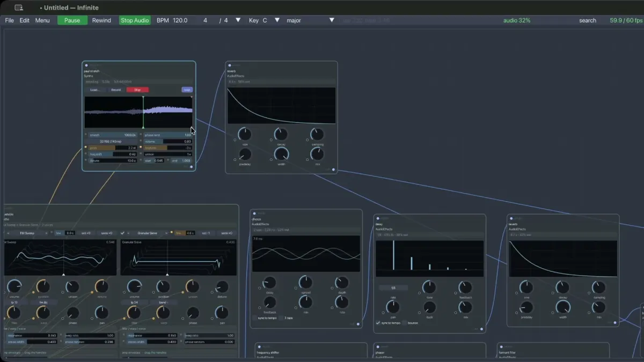Click the Granular Sieve wavetable display
The image size is (644, 362).
(x=179, y=257)
